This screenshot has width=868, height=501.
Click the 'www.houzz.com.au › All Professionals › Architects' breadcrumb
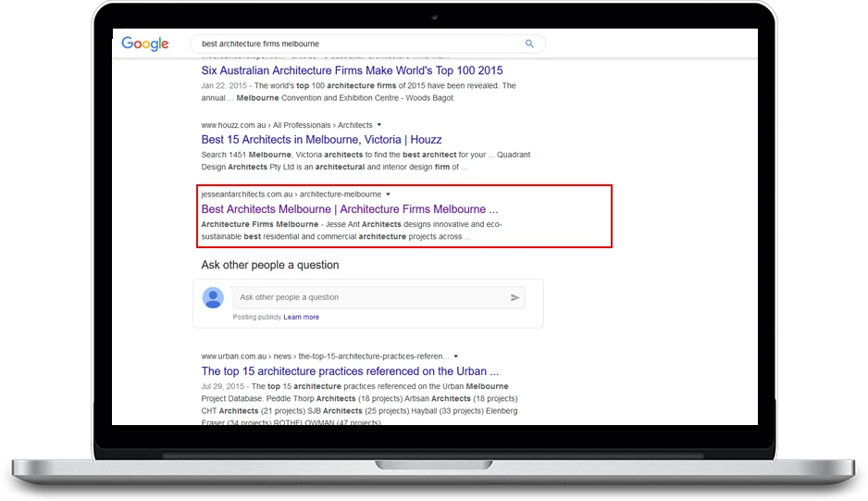(287, 125)
